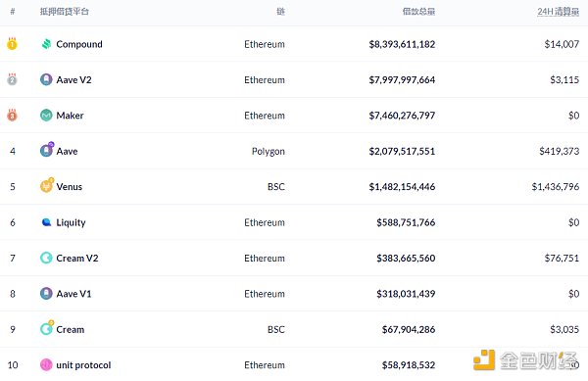Click the unit protocol pink icon
The image size is (588, 381).
(x=46, y=364)
